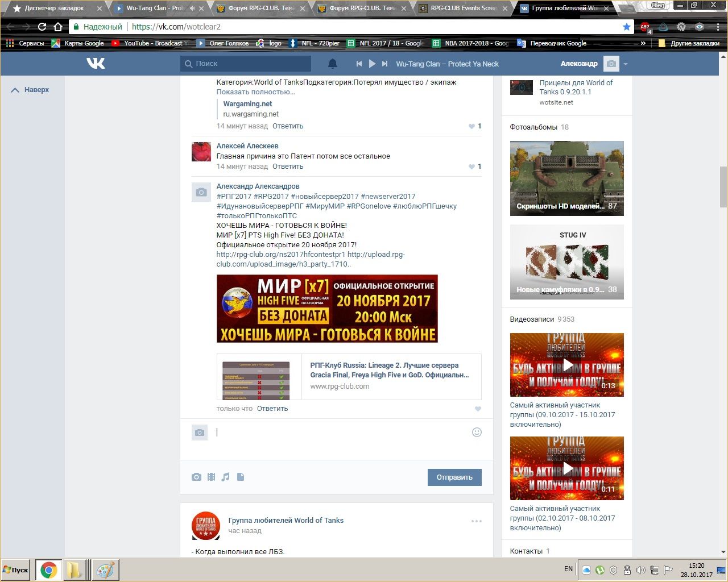Bookmark this page with the star icon
Image resolution: width=728 pixels, height=582 pixels.
[627, 27]
